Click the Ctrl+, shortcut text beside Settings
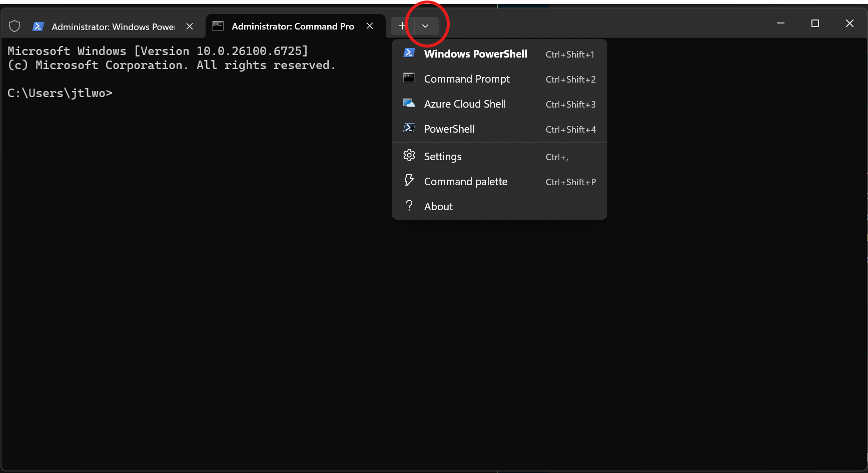This screenshot has height=473, width=868. (x=557, y=157)
